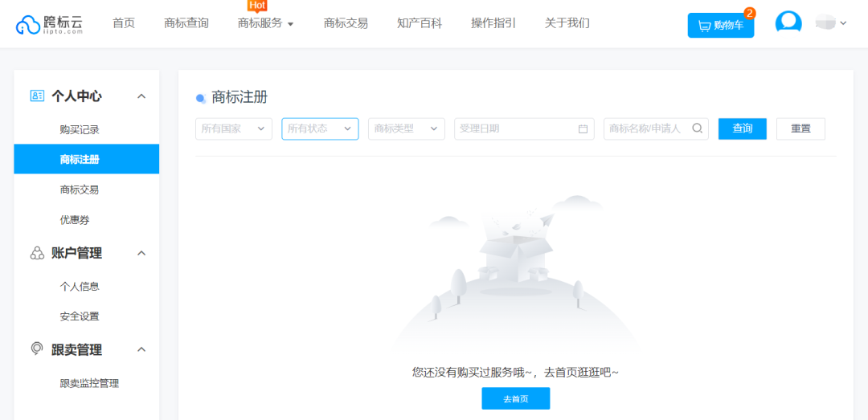Screen dimensions: 868x420
Task: Open the 所有国家 dropdown
Action: [233, 128]
